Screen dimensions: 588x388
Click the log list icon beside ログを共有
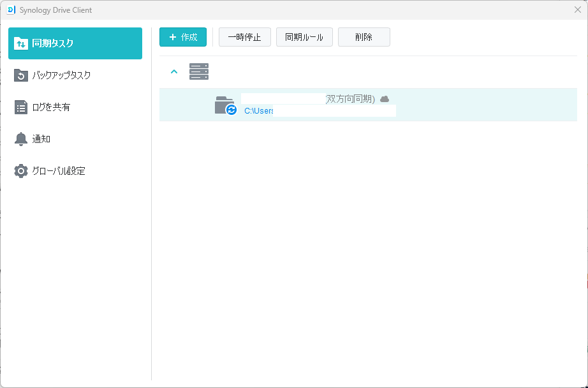20,107
